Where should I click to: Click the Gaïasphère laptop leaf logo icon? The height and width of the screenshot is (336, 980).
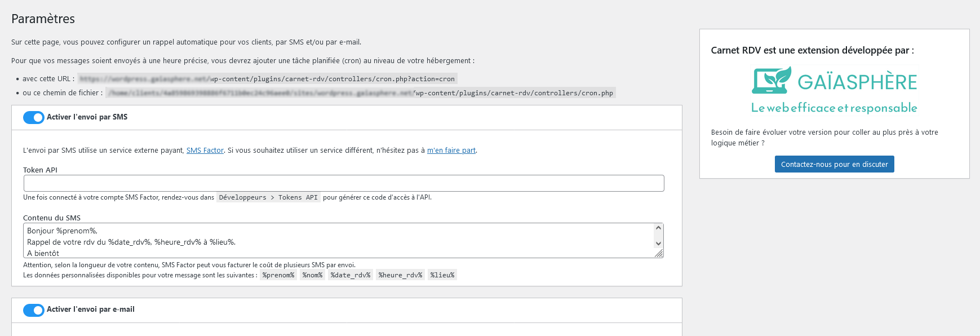(x=771, y=81)
